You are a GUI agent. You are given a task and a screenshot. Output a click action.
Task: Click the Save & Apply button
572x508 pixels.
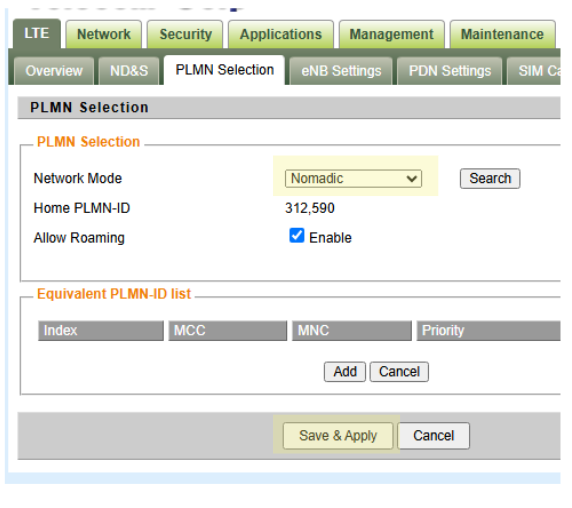click(x=338, y=435)
